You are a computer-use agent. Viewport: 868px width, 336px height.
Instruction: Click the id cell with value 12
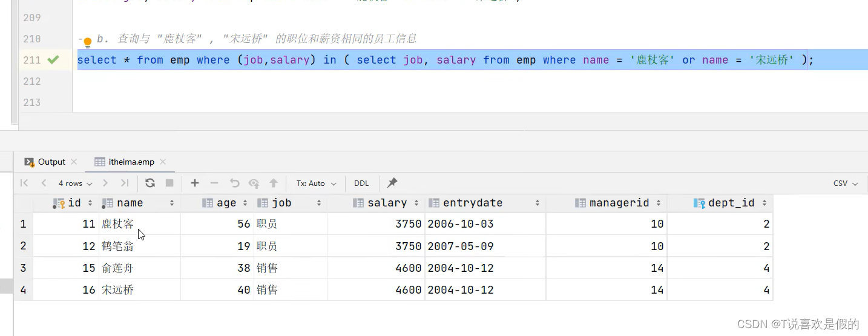coord(66,246)
